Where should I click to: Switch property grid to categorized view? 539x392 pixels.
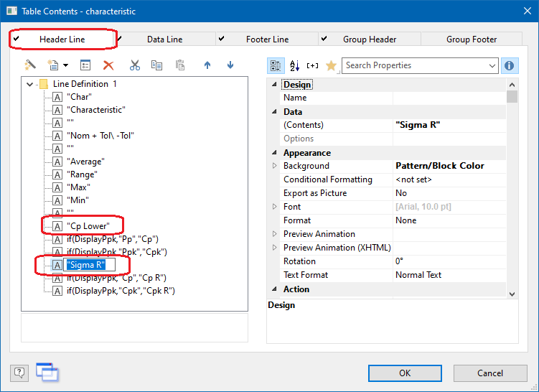point(276,65)
